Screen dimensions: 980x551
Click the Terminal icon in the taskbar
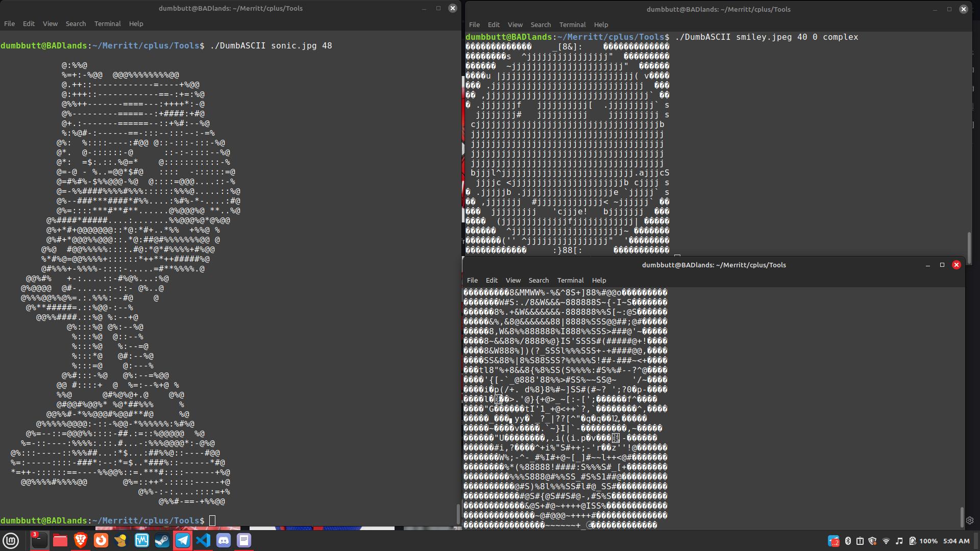[39, 540]
